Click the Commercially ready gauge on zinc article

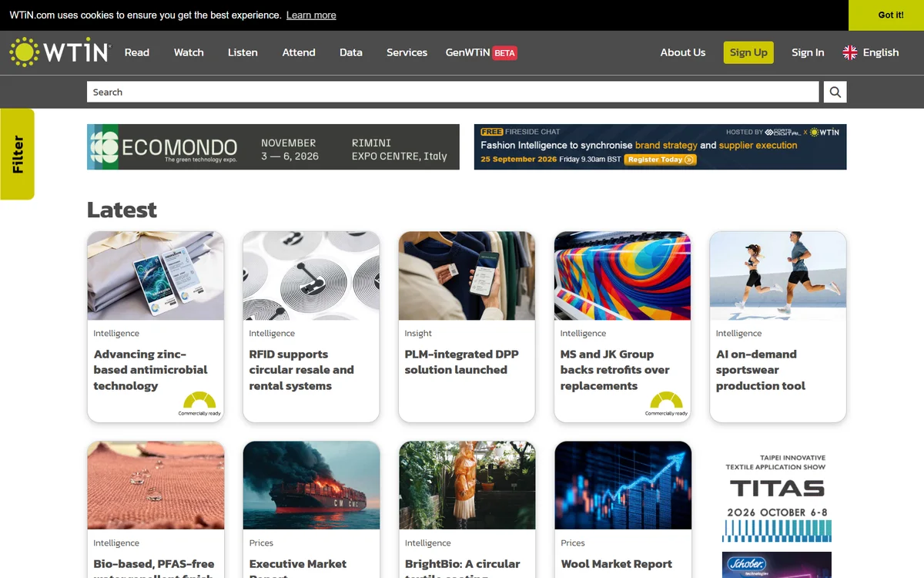(199, 405)
